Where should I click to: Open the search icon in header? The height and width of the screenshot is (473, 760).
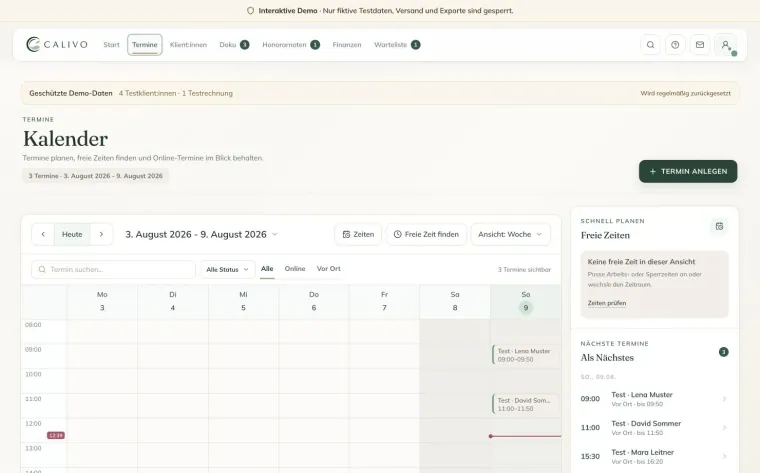(650, 45)
